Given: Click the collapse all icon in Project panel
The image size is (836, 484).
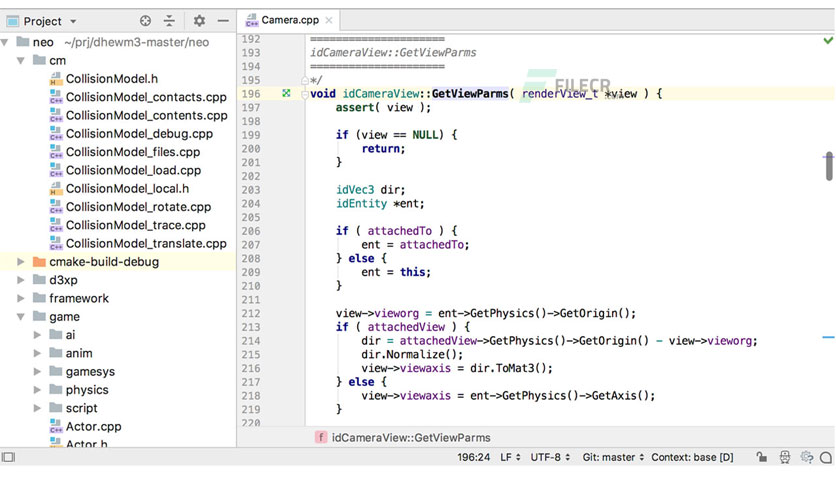Looking at the screenshot, I should (x=169, y=21).
